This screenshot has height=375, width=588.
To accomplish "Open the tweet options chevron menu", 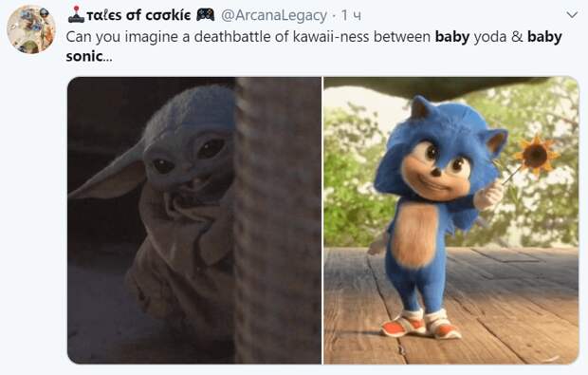I will [572, 15].
